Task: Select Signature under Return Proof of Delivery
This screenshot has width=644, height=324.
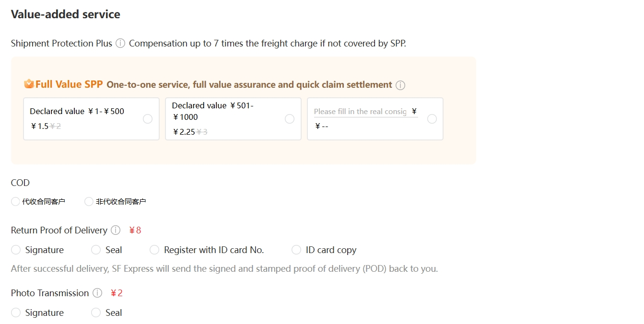Action: (16, 250)
